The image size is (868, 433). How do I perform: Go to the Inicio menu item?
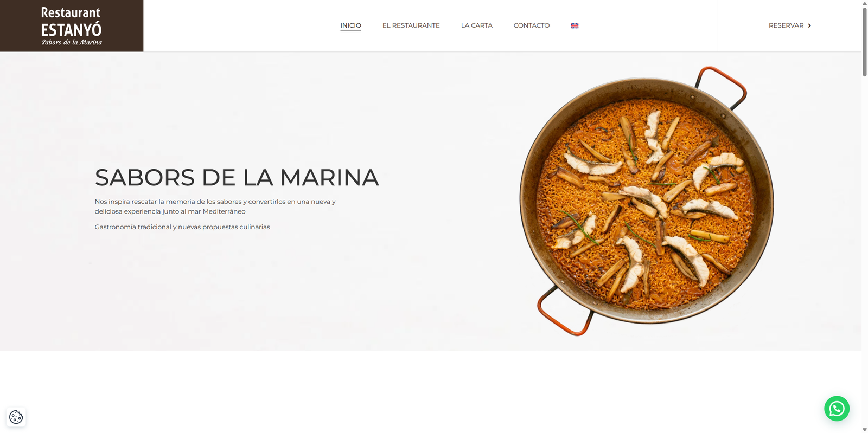[x=350, y=25]
